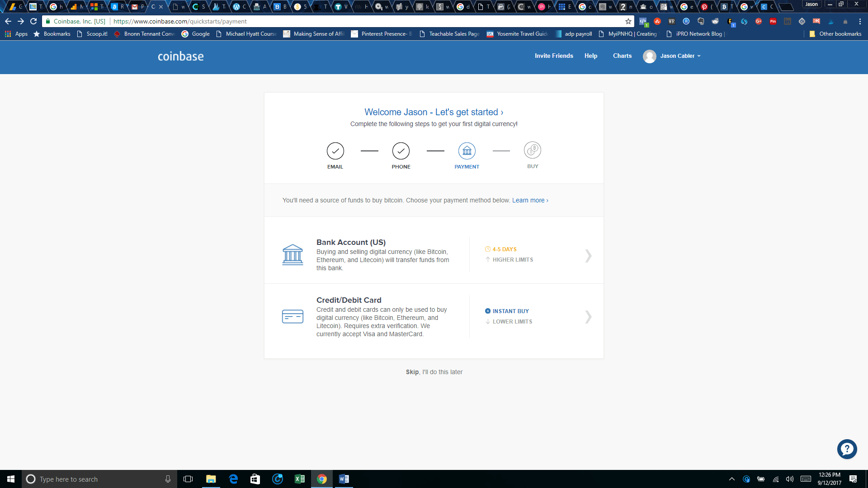Click Type here to search box
This screenshot has height=488, width=868.
tap(99, 479)
